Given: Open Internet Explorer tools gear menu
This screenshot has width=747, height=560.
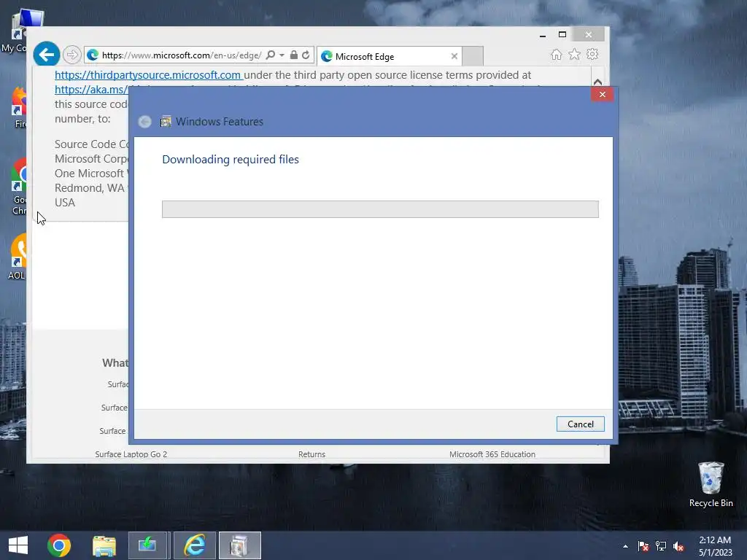Looking at the screenshot, I should 592,54.
